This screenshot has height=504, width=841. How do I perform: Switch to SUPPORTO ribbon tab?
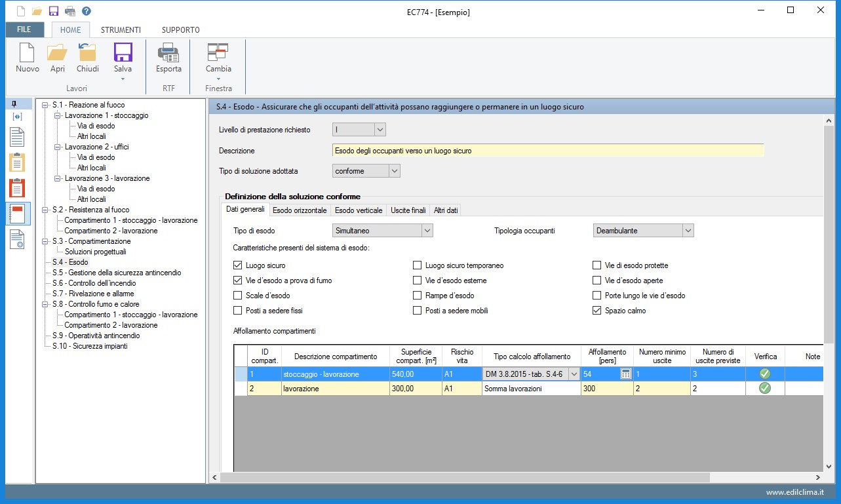181,29
